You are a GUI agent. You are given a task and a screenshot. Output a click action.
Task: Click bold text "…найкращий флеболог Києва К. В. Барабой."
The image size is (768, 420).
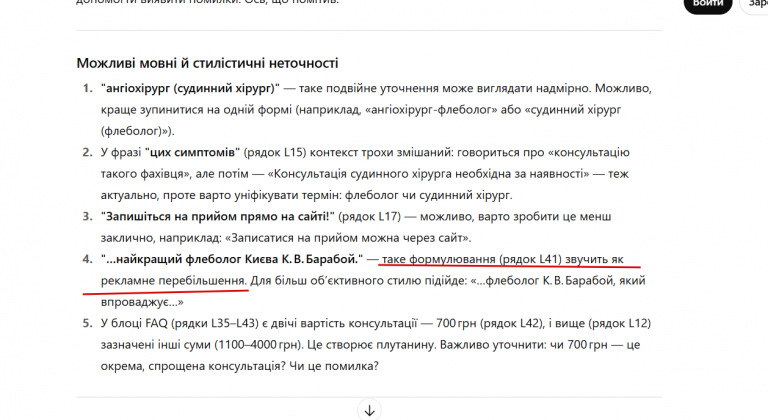[232, 259]
